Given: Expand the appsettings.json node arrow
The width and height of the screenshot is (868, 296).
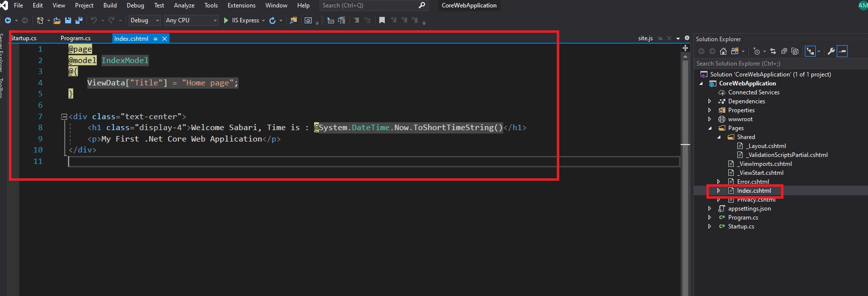Looking at the screenshot, I should click(710, 209).
